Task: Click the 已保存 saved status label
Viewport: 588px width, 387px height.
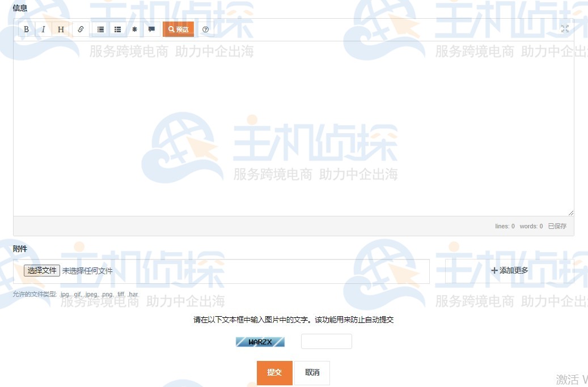Action: coord(556,226)
